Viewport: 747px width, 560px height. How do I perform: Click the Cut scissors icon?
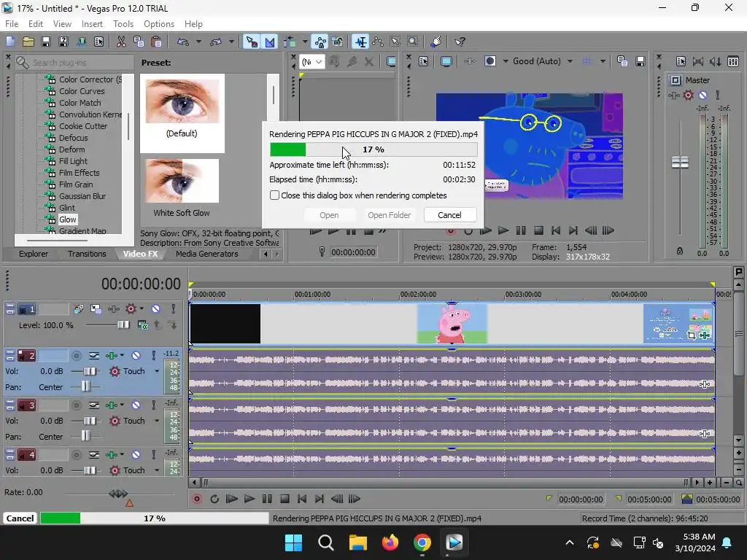pyautogui.click(x=122, y=42)
